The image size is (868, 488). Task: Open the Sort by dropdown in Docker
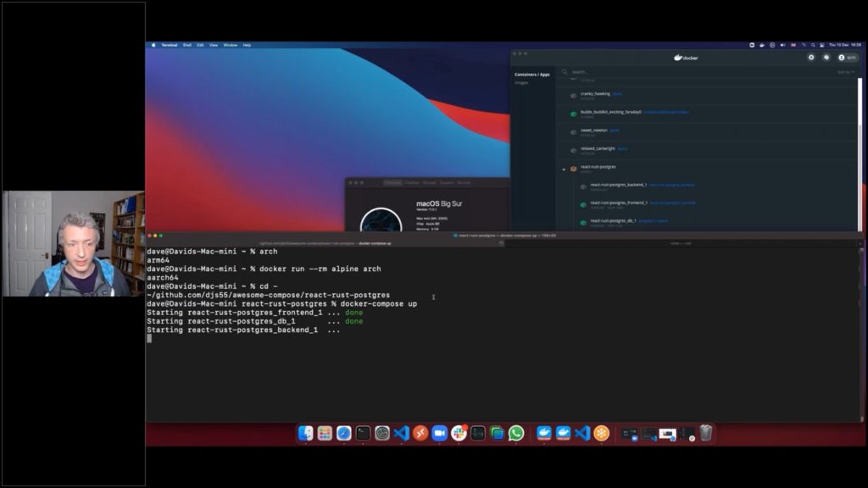(845, 72)
